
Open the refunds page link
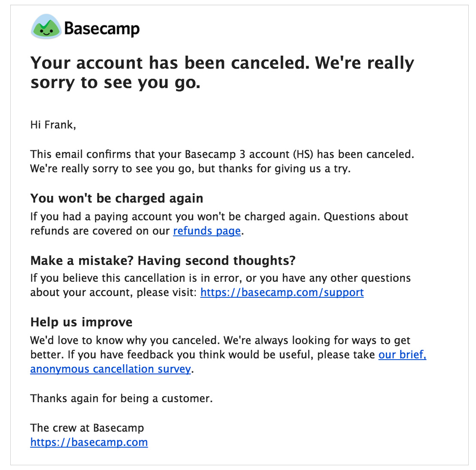point(206,231)
